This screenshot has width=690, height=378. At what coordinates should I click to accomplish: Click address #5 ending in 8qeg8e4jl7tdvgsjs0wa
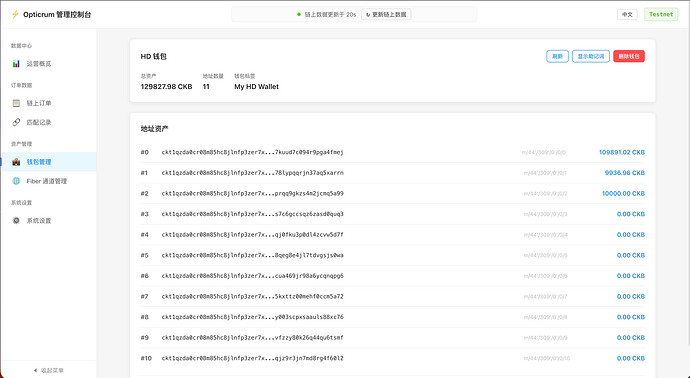(253, 255)
